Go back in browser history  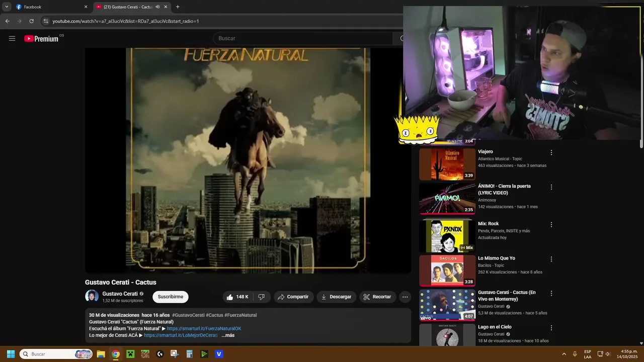pyautogui.click(x=7, y=21)
